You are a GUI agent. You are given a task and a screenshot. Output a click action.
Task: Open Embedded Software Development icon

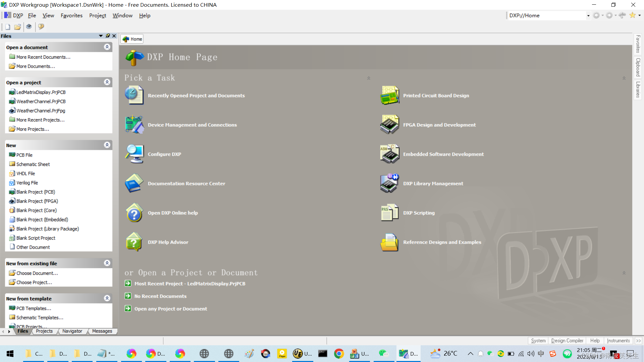click(x=389, y=154)
